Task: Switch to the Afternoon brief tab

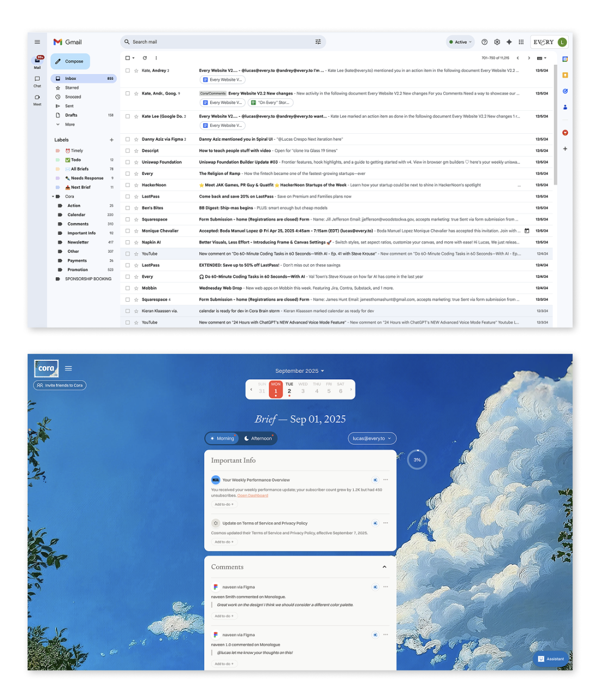Action: (x=259, y=438)
